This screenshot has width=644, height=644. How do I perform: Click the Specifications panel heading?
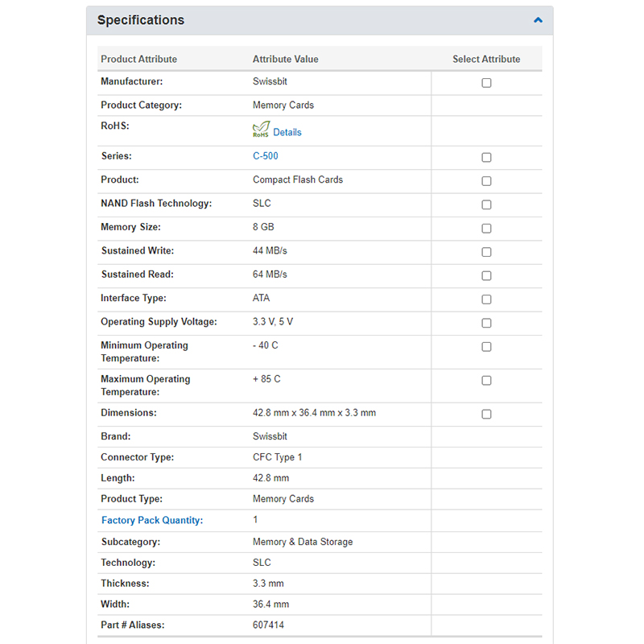tap(141, 20)
